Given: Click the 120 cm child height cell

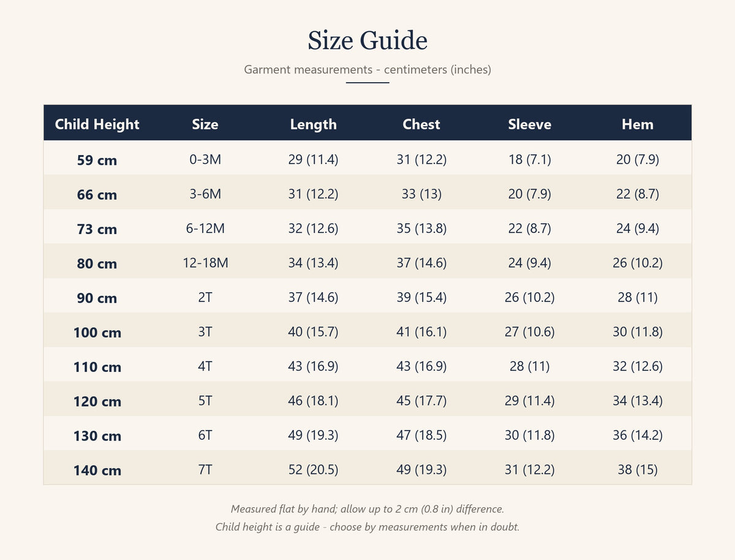Looking at the screenshot, I should 97,401.
